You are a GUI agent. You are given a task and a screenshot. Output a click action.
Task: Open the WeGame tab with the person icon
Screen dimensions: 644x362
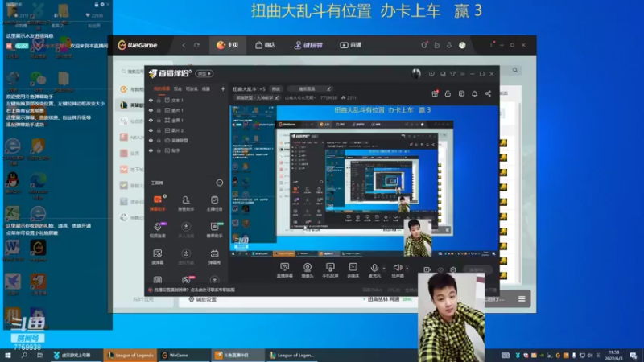point(308,45)
